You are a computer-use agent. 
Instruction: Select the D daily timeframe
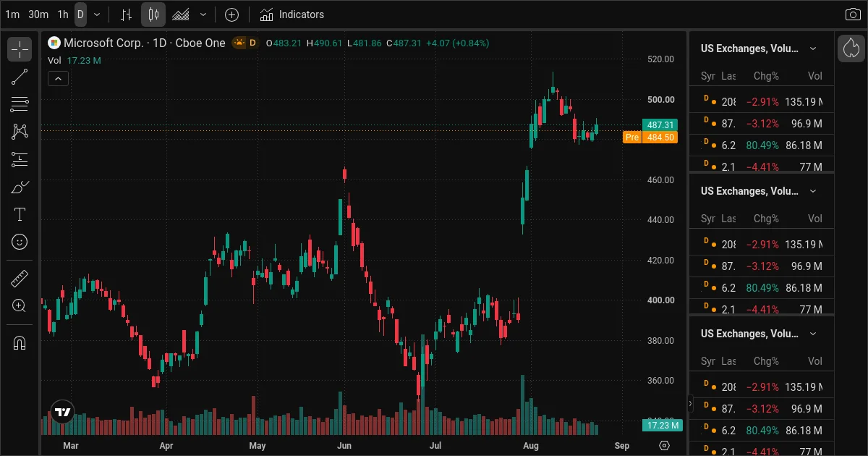point(80,14)
